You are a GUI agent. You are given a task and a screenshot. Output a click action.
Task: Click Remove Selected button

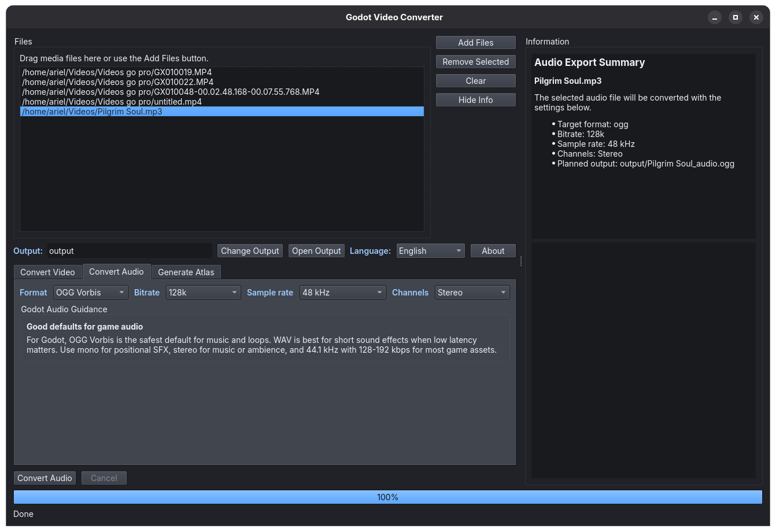point(475,62)
